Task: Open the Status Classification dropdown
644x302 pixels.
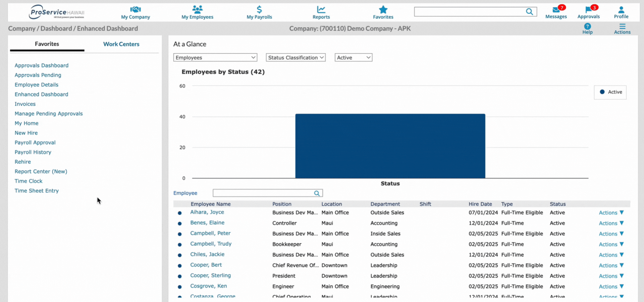Action: pos(296,57)
